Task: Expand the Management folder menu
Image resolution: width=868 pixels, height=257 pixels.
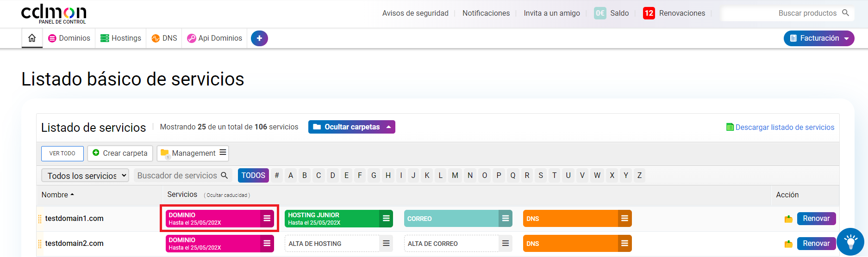Action: pyautogui.click(x=223, y=153)
